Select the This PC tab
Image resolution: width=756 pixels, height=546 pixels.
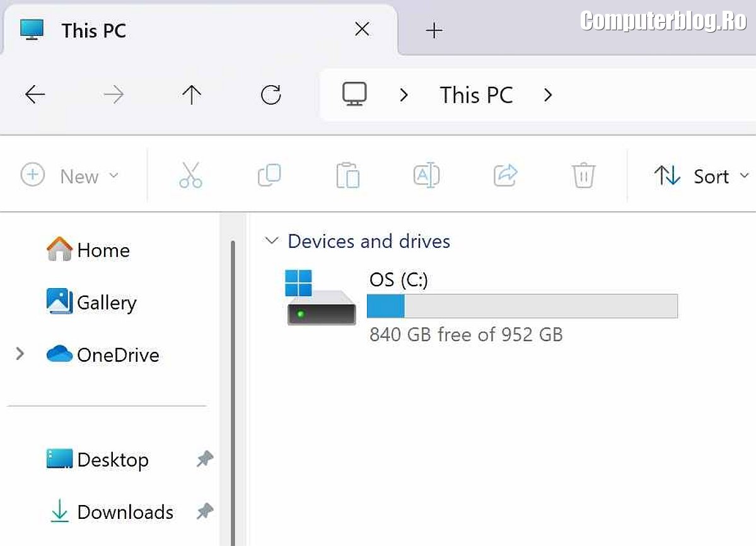[x=93, y=30]
